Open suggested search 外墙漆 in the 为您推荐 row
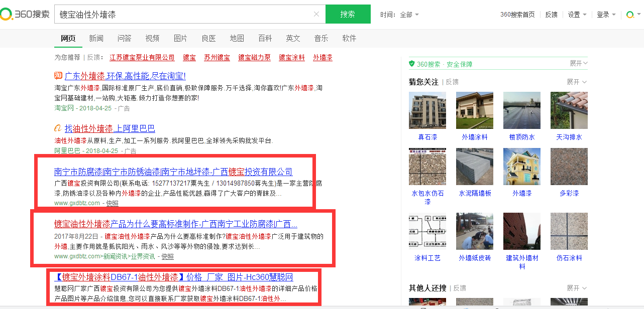This screenshot has width=644, height=309. point(323,58)
